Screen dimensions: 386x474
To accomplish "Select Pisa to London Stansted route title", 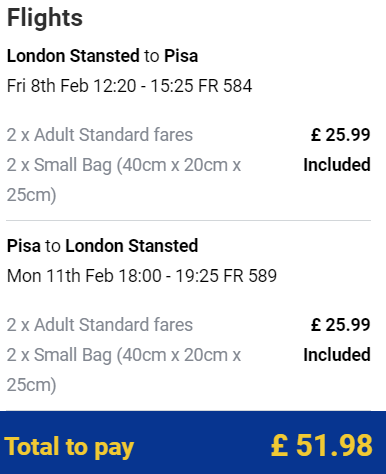I will click(x=102, y=246).
